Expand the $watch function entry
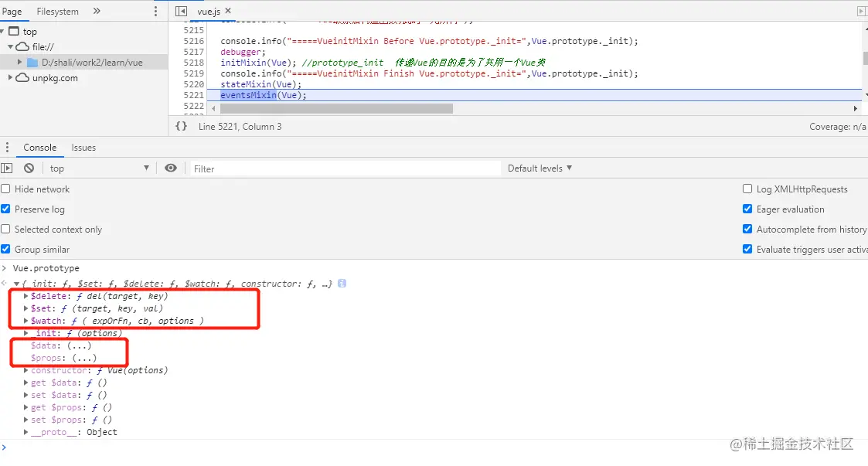868x466 pixels. coord(26,321)
